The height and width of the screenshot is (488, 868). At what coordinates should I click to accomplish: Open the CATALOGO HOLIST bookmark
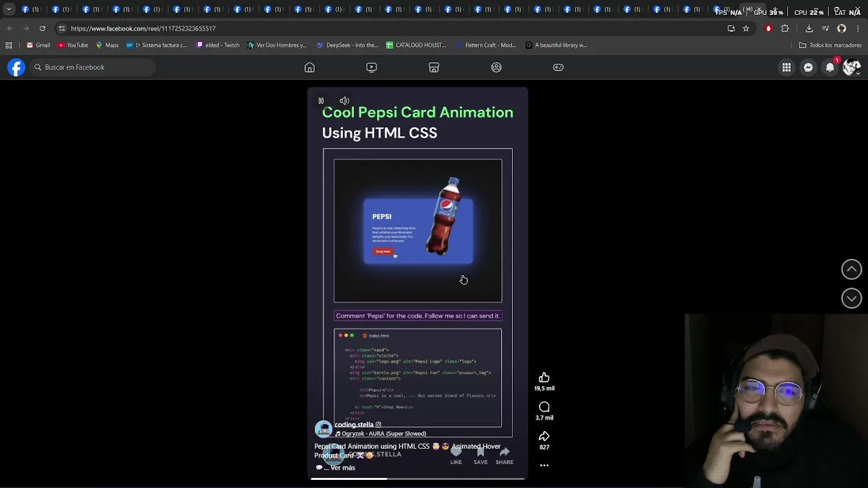[416, 45]
